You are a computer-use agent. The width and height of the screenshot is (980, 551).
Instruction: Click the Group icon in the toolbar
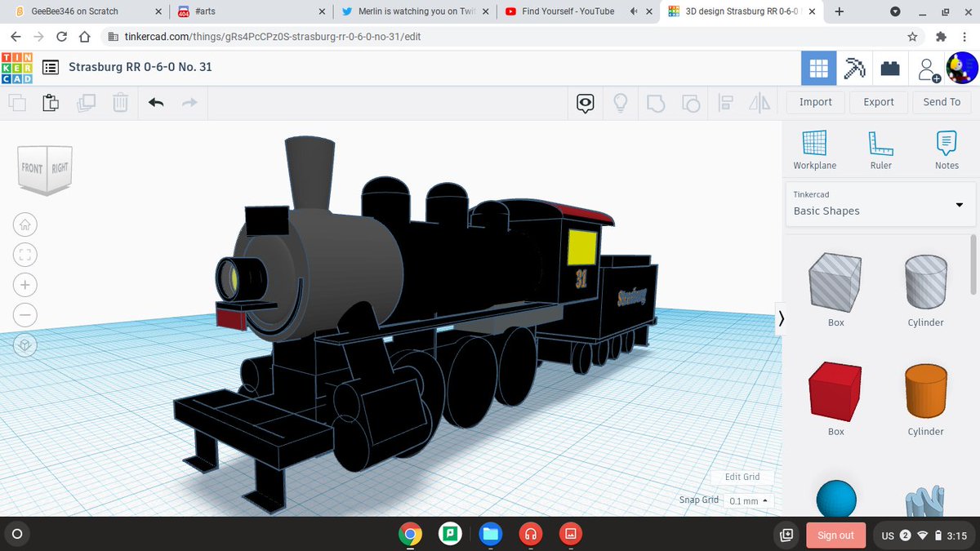[656, 103]
